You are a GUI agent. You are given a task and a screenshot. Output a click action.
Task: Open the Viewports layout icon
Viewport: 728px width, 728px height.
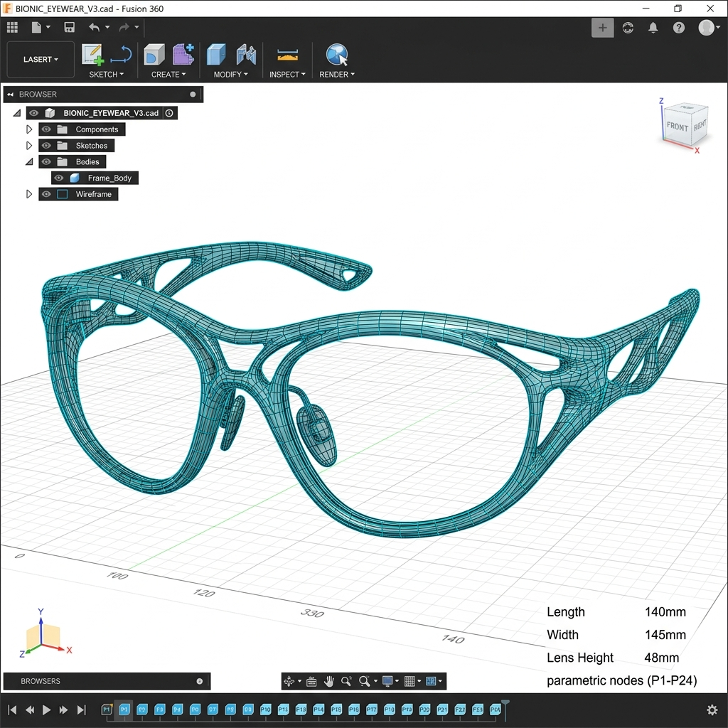point(430,681)
